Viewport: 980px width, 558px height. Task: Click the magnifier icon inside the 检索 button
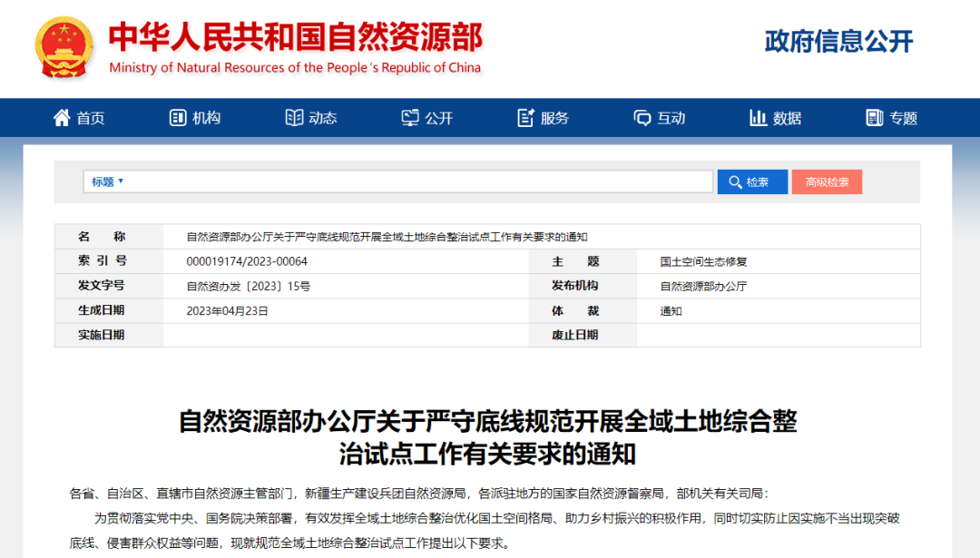pos(736,181)
